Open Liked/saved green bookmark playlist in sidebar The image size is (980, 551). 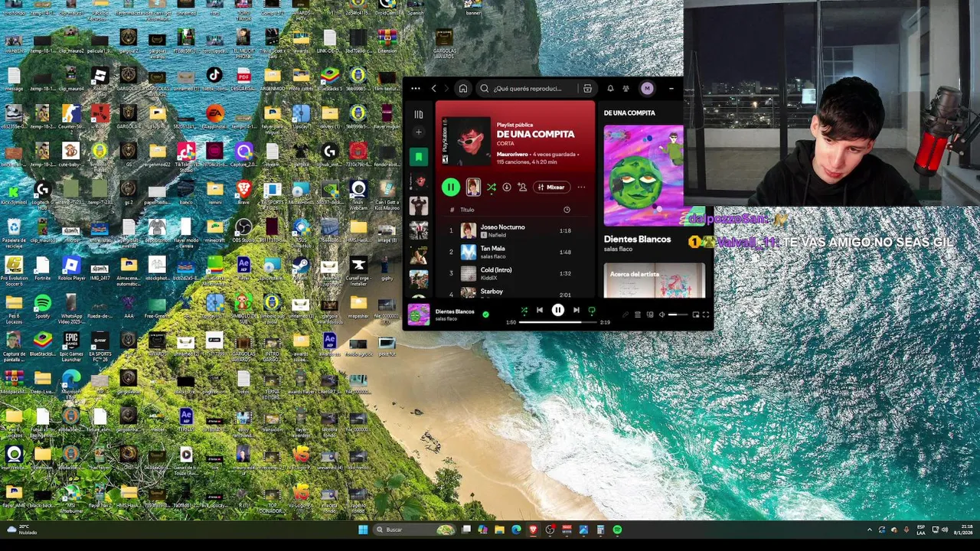[418, 157]
